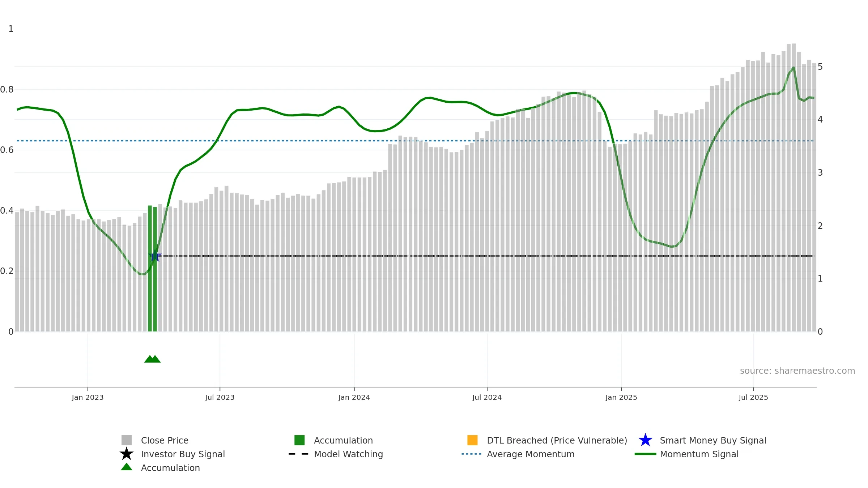Click the Jan 2024 x-axis label
Image resolution: width=868 pixels, height=488 pixels.
click(x=354, y=398)
